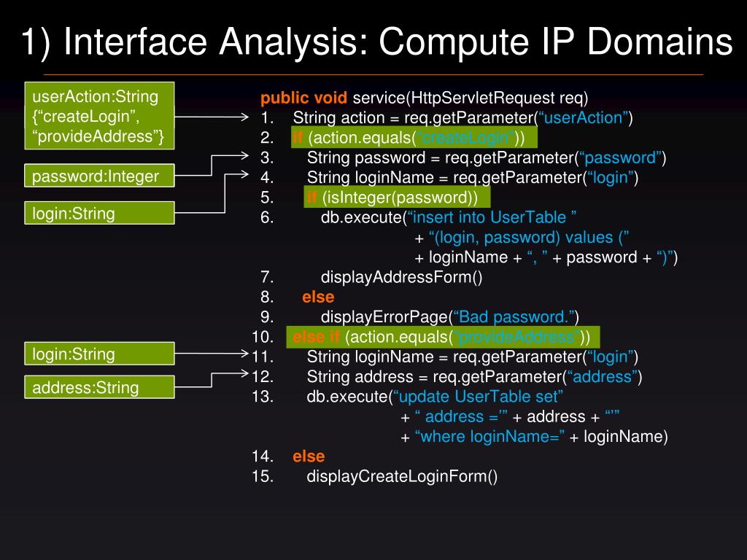Image resolution: width=747 pixels, height=560 pixels.
Task: Click line 12 String address declaration
Action: (x=474, y=377)
